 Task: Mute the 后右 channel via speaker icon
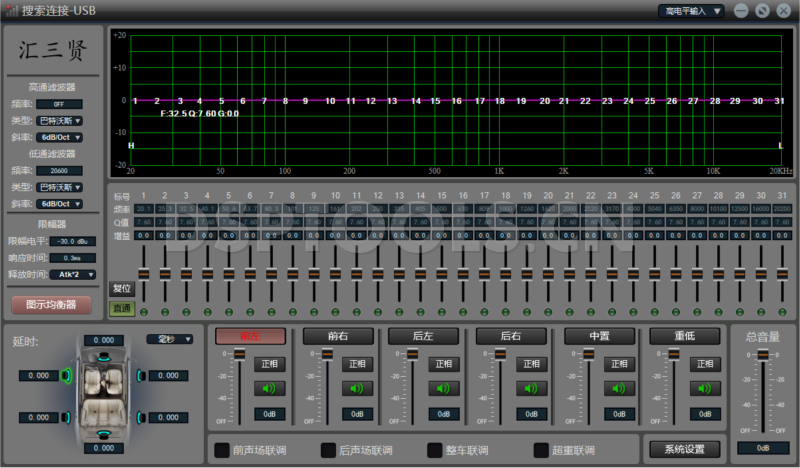pos(532,388)
